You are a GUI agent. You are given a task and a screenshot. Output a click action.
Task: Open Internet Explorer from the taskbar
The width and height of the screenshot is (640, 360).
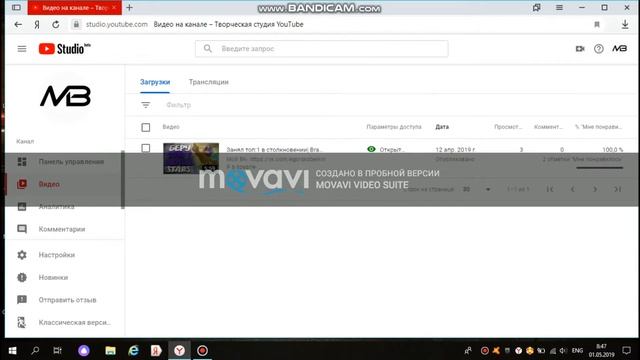(133, 351)
